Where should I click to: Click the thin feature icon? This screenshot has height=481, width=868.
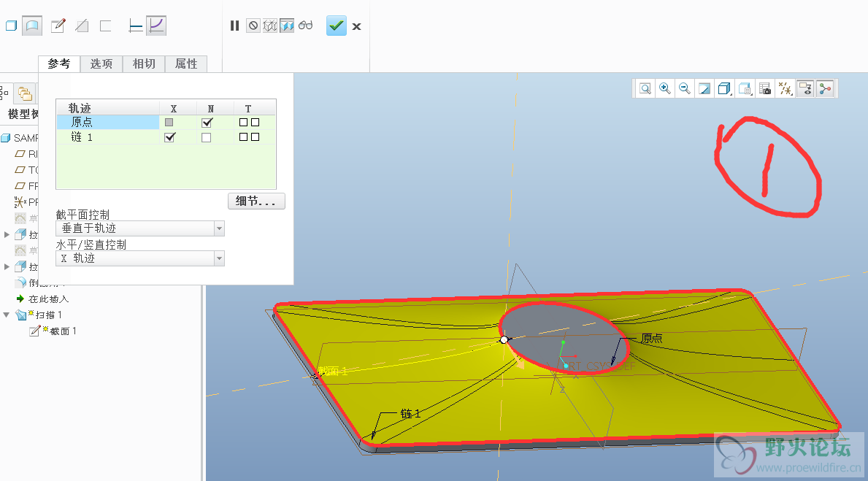pyautogui.click(x=105, y=26)
